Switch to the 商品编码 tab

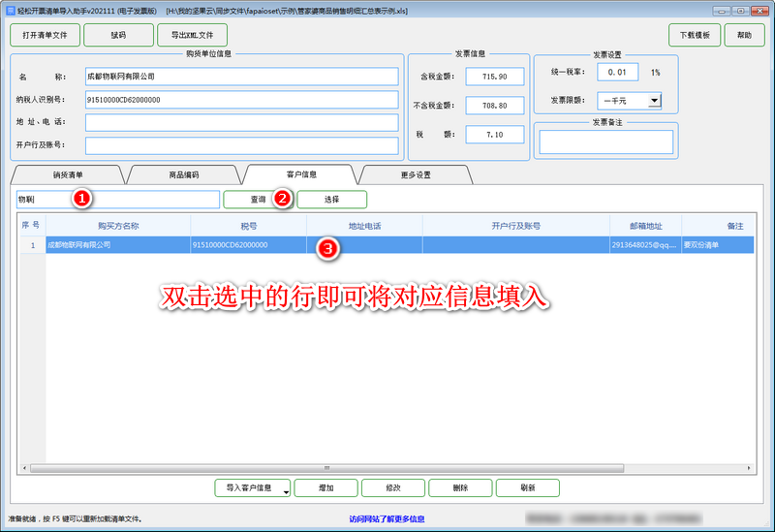(x=184, y=175)
